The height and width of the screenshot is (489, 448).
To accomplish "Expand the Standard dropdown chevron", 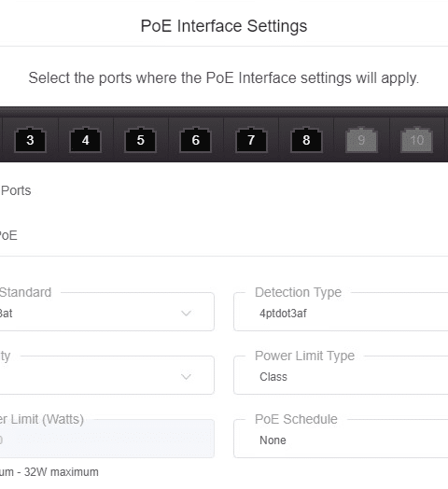I will point(187,314).
